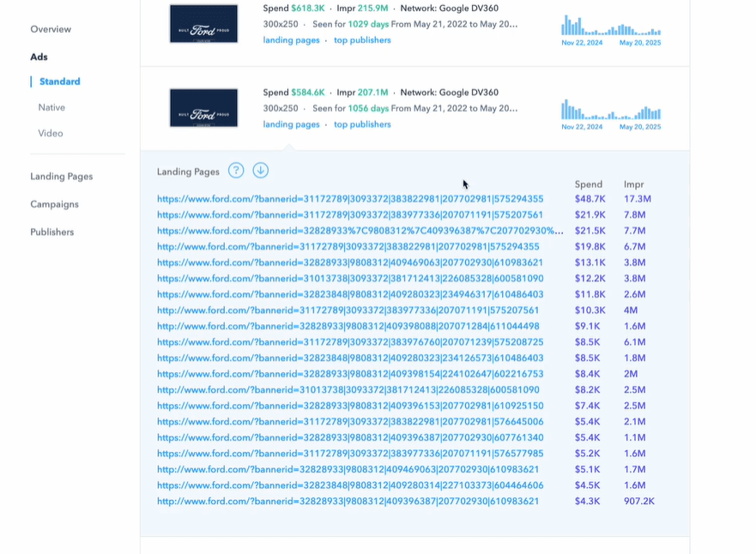Expand top publishers under $618.3K ad
This screenshot has height=554, width=756.
[362, 40]
